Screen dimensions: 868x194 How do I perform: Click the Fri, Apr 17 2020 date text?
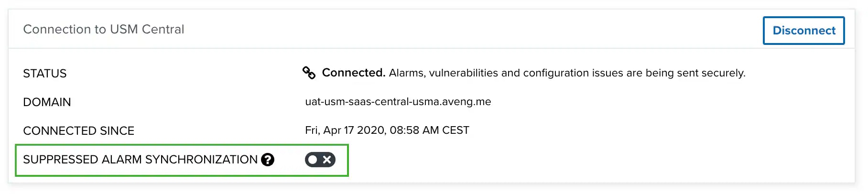[x=346, y=130]
